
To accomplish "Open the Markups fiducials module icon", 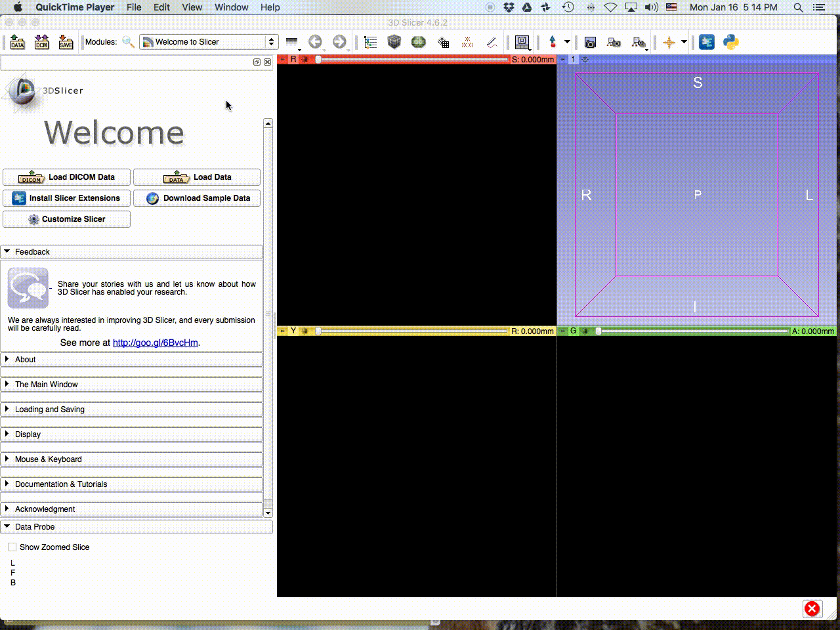I will coord(467,42).
